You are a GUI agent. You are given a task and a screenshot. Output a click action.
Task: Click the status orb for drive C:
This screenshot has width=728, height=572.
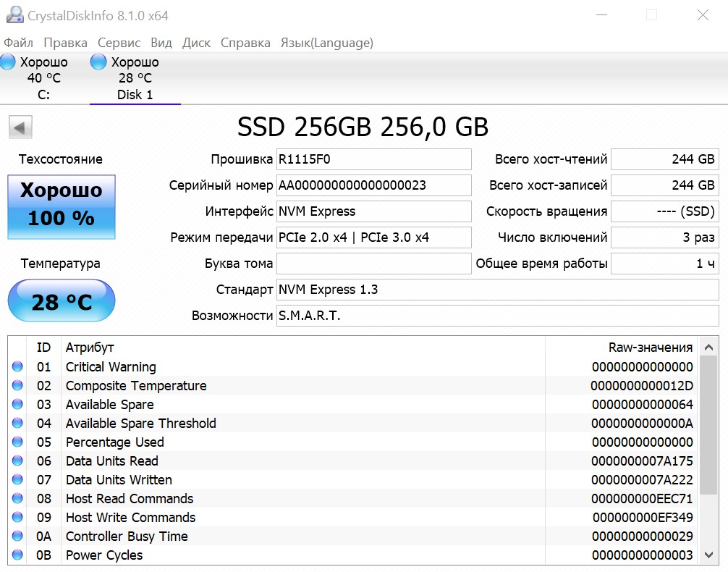8,62
